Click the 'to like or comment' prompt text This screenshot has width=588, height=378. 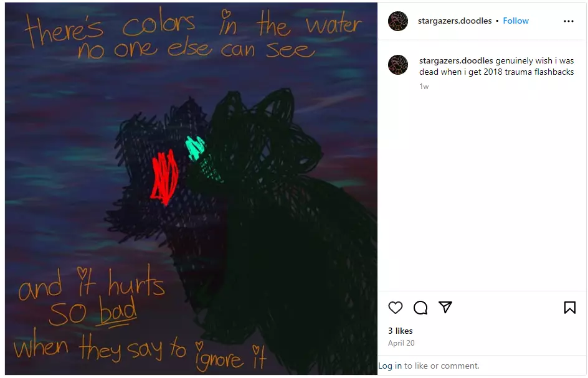point(442,366)
